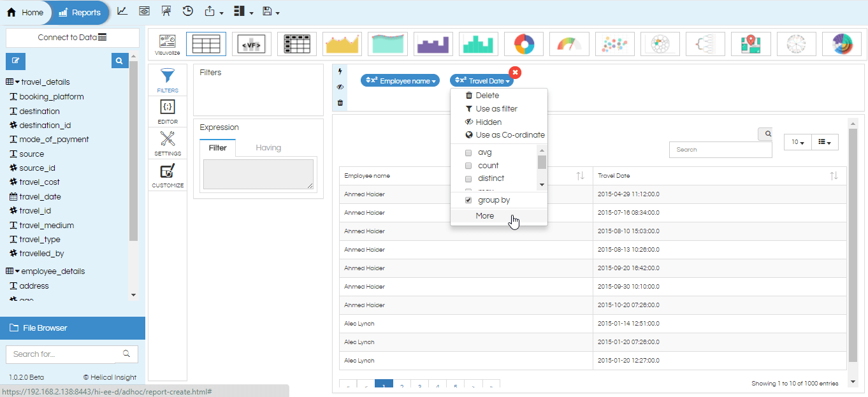Select the tree diagram visualization
Screen dimensions: 868x397
pyautogui.click(x=705, y=43)
